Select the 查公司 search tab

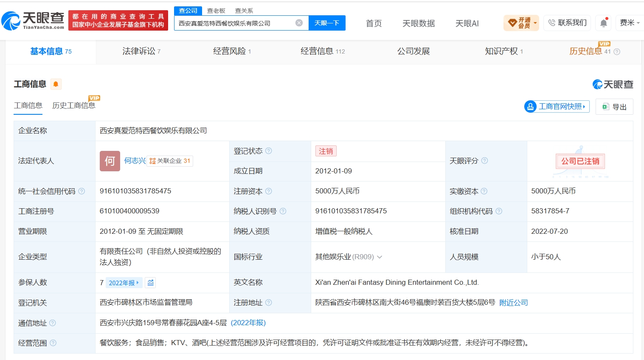tap(188, 11)
